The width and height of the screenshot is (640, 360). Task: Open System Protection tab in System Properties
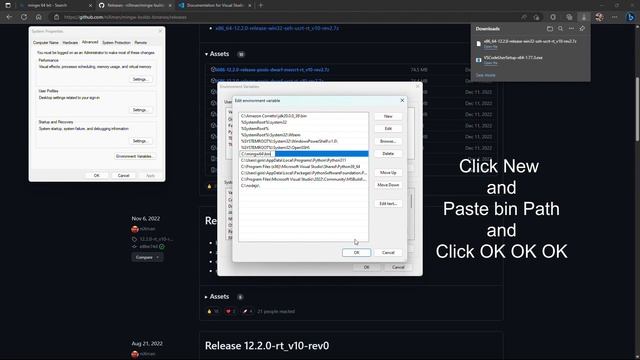116,42
